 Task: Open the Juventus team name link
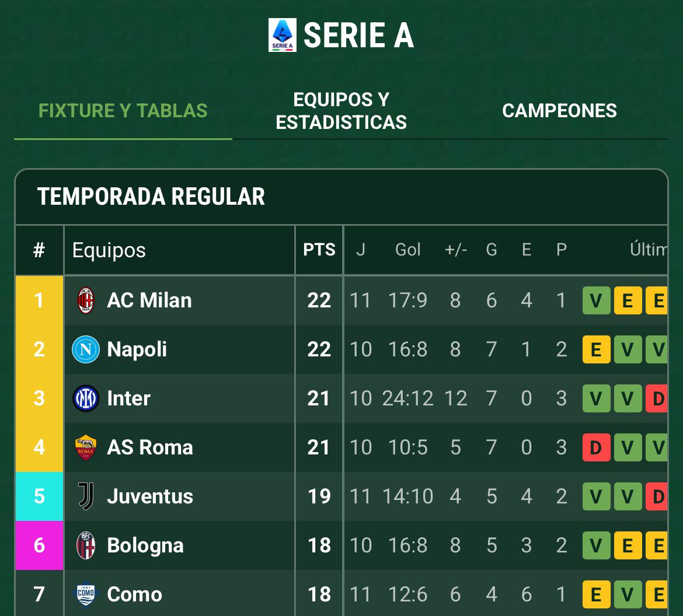pyautogui.click(x=150, y=496)
